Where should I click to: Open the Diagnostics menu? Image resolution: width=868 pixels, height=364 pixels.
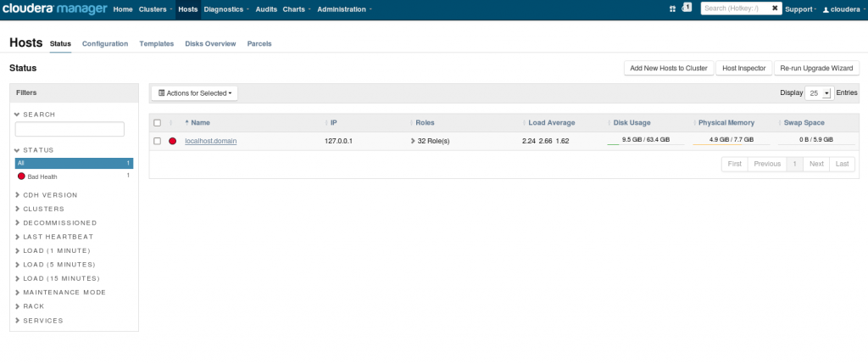tap(225, 9)
